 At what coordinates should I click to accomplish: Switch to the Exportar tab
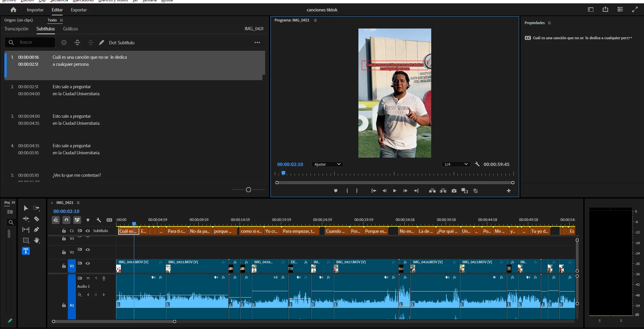click(x=79, y=10)
